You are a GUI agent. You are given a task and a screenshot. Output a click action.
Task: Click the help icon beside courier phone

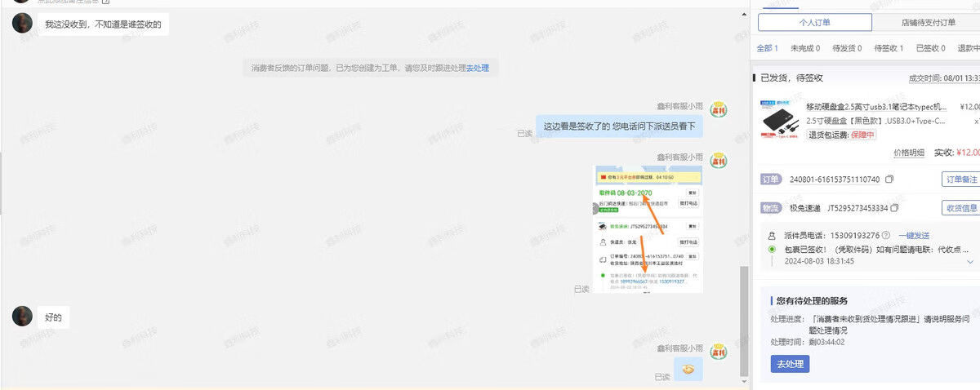(885, 235)
